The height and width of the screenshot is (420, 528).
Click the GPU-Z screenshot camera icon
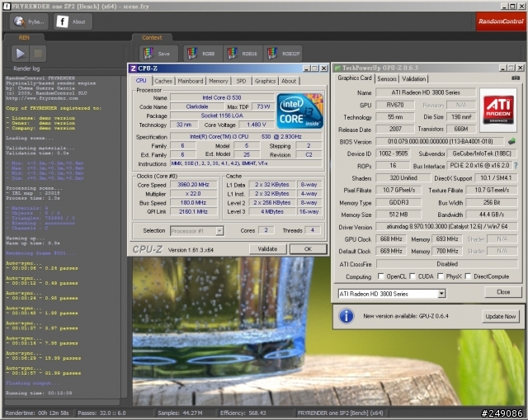click(516, 78)
